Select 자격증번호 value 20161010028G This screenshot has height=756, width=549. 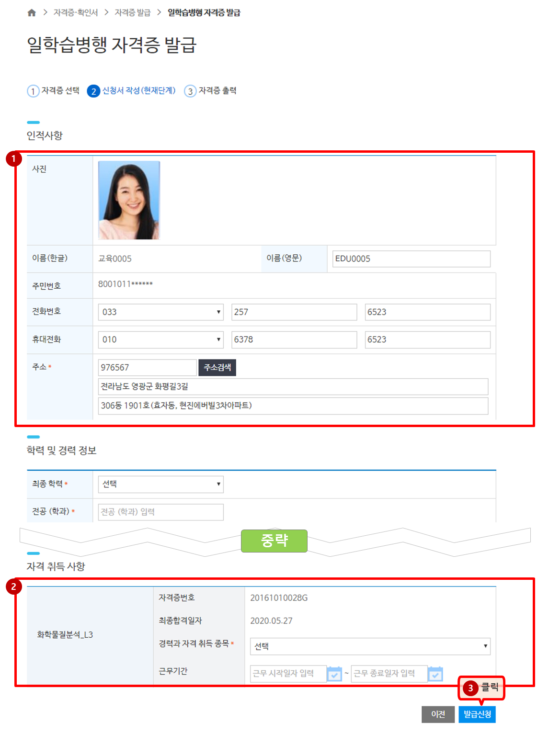pos(279,598)
